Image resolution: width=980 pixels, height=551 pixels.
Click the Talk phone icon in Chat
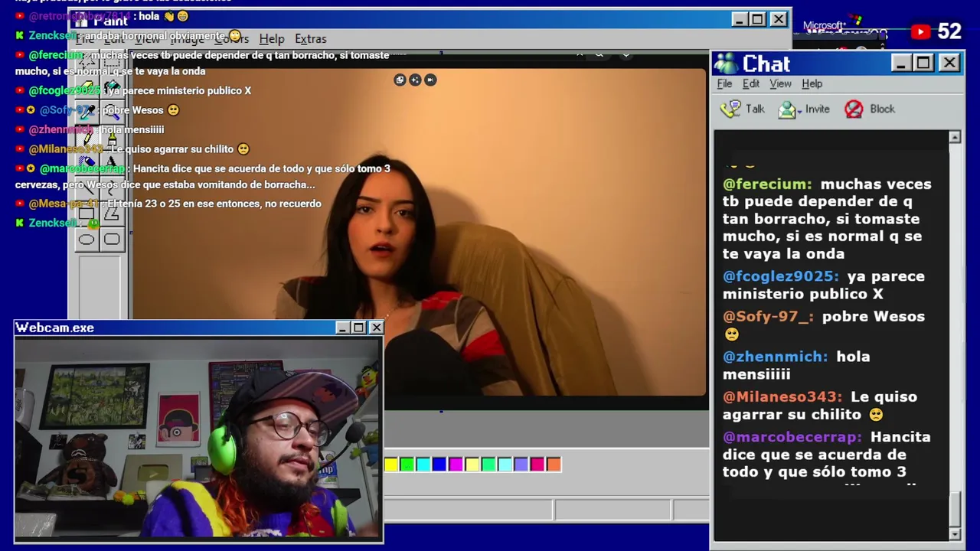[731, 109]
